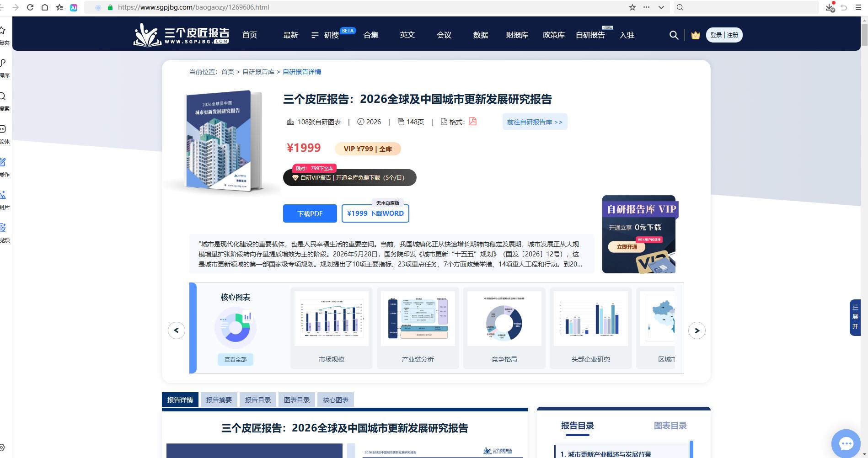The image size is (868, 458).
Task: Switch to 图表目录 in the tab strip
Action: point(297,400)
